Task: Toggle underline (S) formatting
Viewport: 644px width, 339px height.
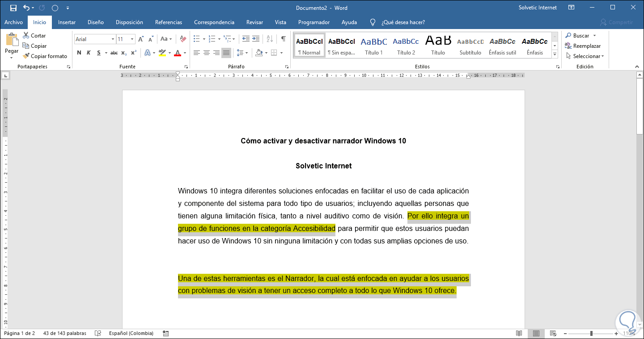Action: coord(99,53)
